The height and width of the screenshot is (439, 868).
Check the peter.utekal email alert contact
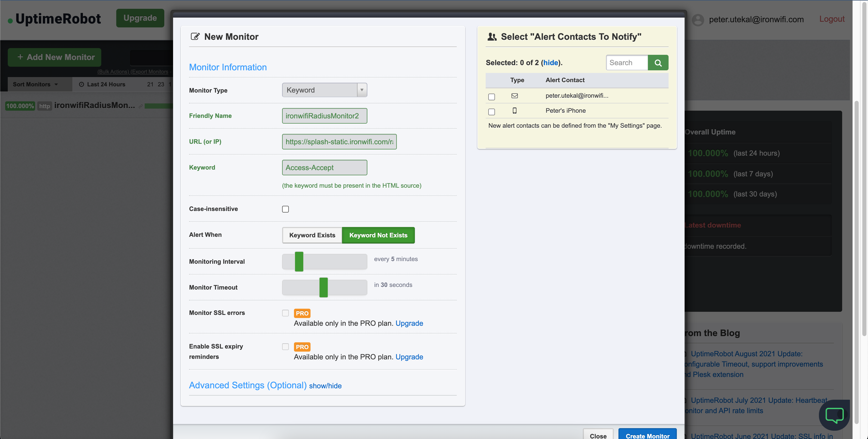coord(492,97)
